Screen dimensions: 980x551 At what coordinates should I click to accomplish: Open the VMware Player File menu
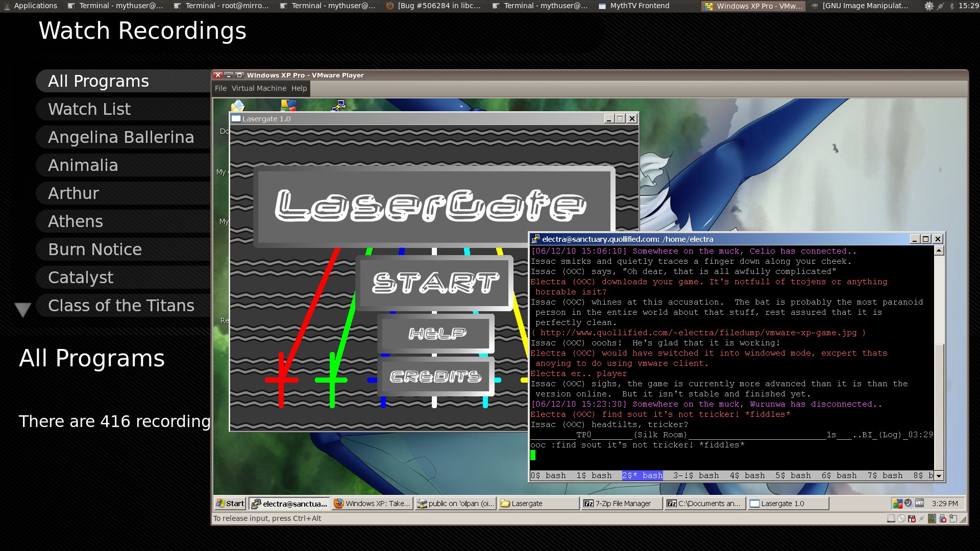220,88
